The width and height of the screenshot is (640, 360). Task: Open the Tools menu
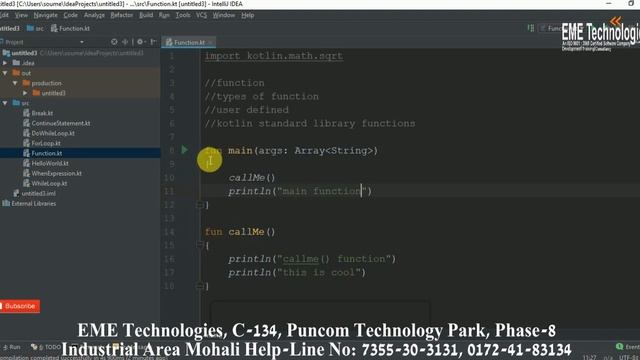tap(183, 15)
